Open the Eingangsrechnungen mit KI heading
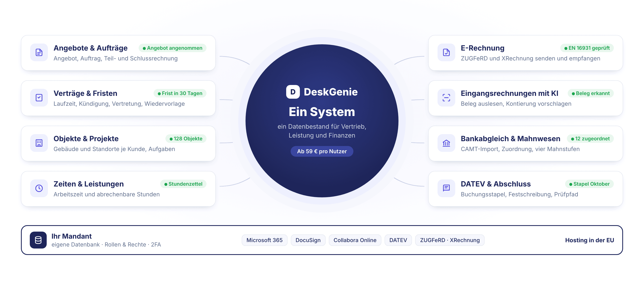Image resolution: width=644 pixels, height=290 pixels. point(510,93)
